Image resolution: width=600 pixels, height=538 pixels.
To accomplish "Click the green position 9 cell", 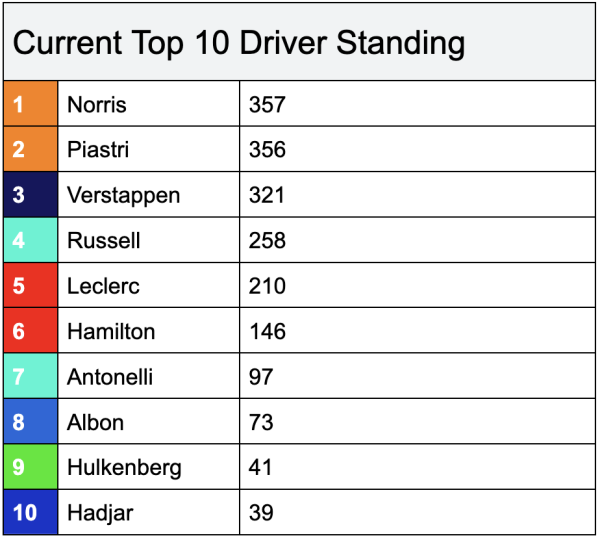I will coord(30,467).
